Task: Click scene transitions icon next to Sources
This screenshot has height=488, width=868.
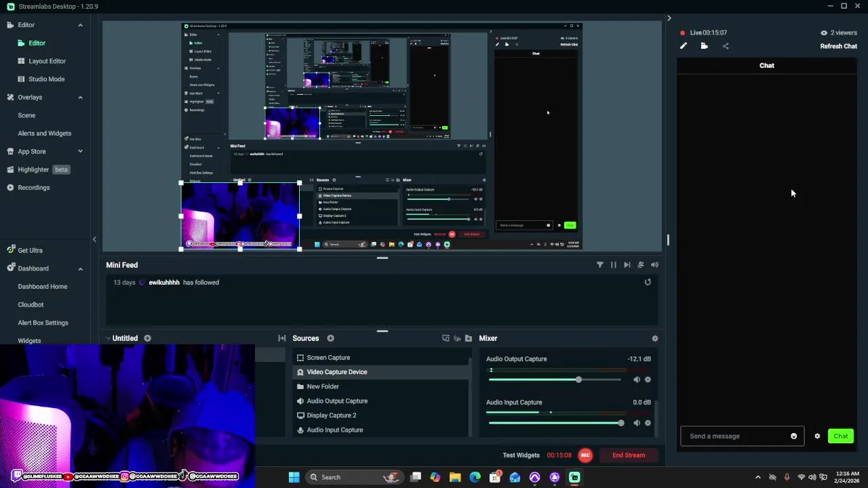Action: 281,338
